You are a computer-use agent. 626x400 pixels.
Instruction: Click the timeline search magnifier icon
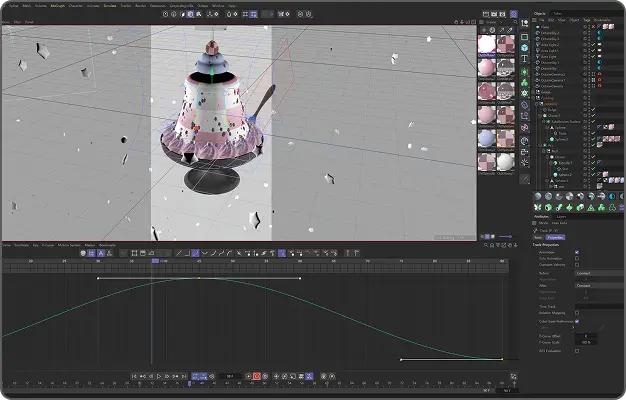[486, 245]
